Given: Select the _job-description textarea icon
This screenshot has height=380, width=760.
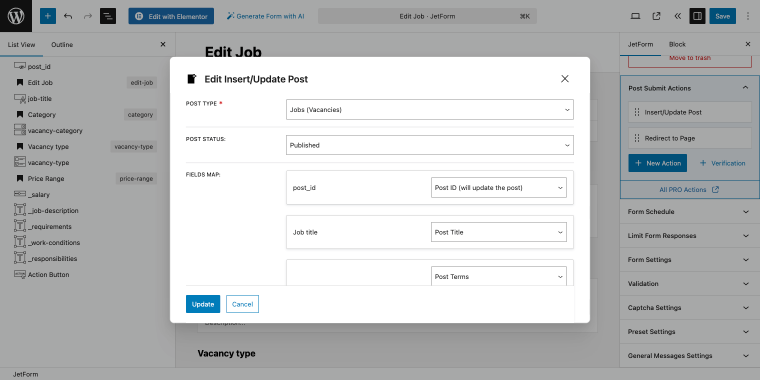Looking at the screenshot, I should [x=19, y=210].
